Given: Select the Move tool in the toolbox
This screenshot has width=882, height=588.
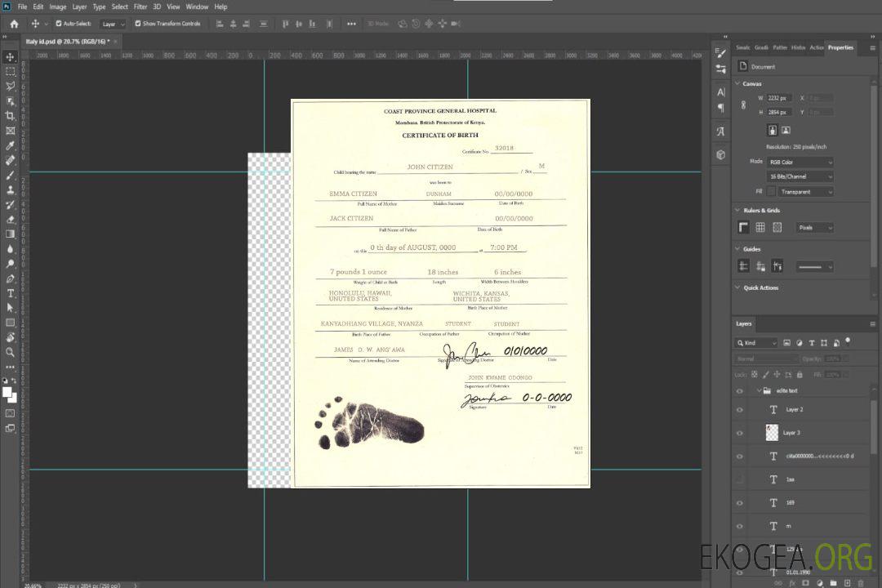Looking at the screenshot, I should coord(10,57).
